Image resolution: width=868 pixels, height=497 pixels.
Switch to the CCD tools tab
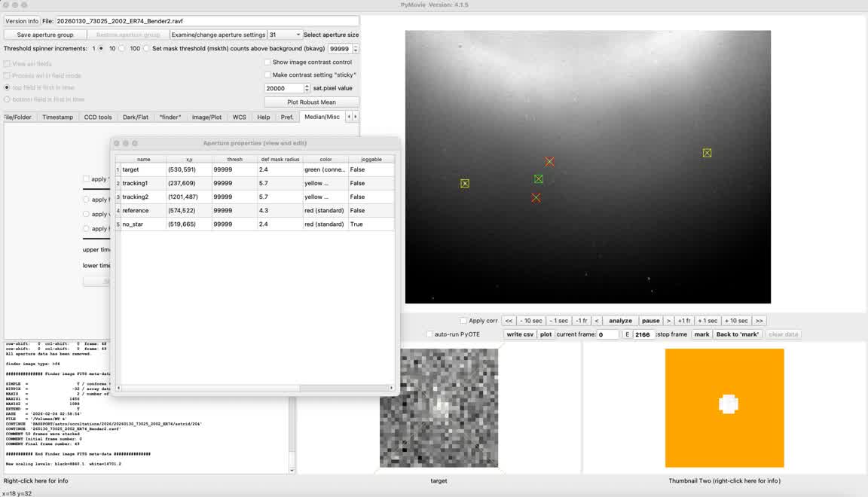(98, 117)
